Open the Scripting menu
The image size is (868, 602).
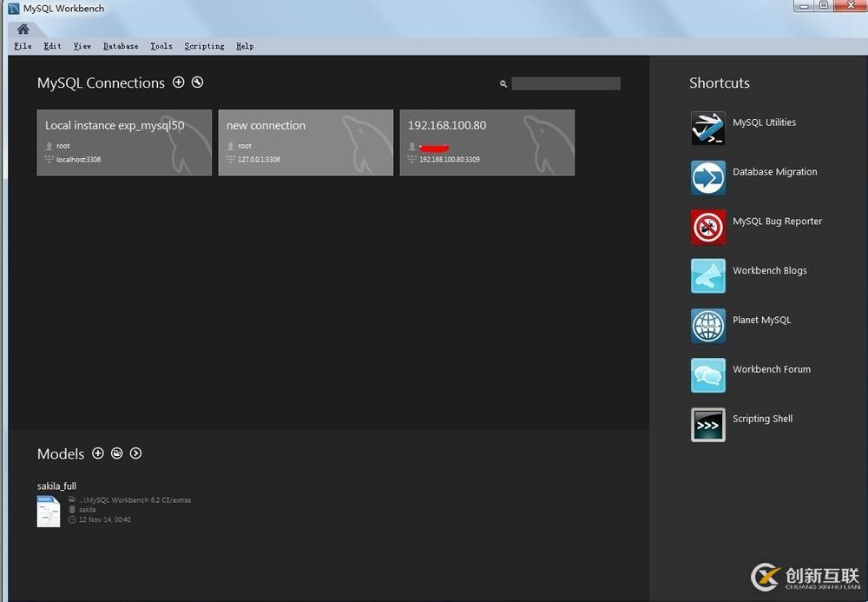click(204, 46)
